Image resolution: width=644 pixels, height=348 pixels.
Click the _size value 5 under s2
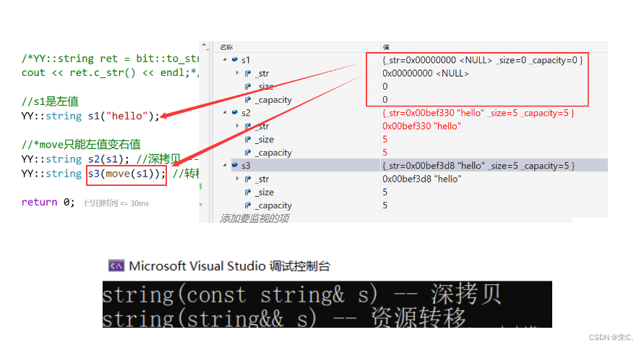click(x=385, y=139)
